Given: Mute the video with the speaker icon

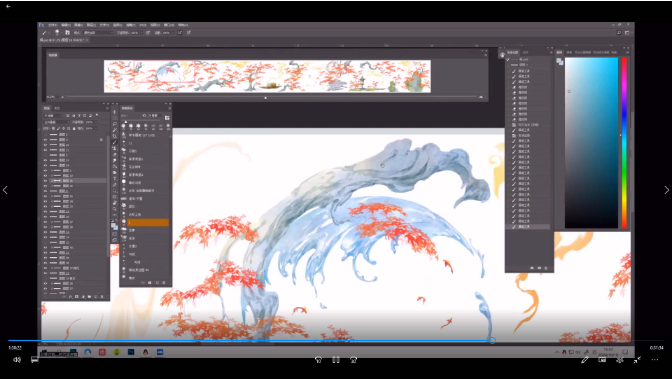Looking at the screenshot, I should 17,360.
